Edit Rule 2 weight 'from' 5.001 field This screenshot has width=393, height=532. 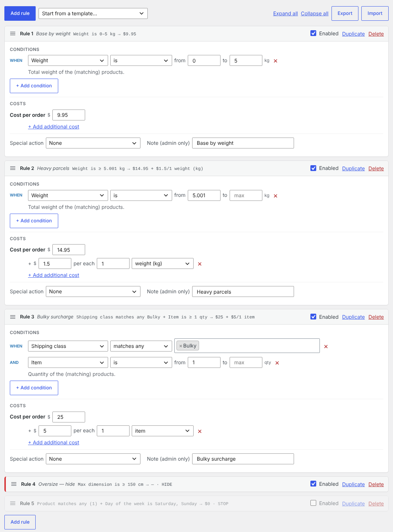pyautogui.click(x=204, y=195)
